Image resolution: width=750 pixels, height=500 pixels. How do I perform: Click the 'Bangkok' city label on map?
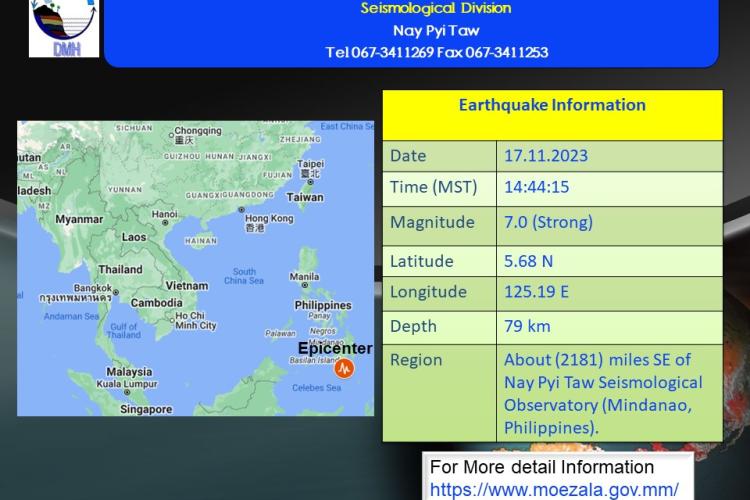coord(92,288)
